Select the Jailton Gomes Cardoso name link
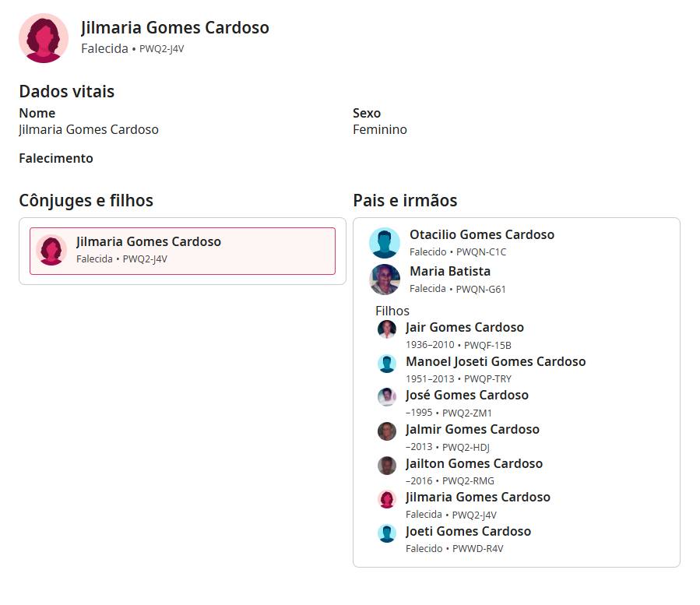The width and height of the screenshot is (700, 605). pos(473,463)
